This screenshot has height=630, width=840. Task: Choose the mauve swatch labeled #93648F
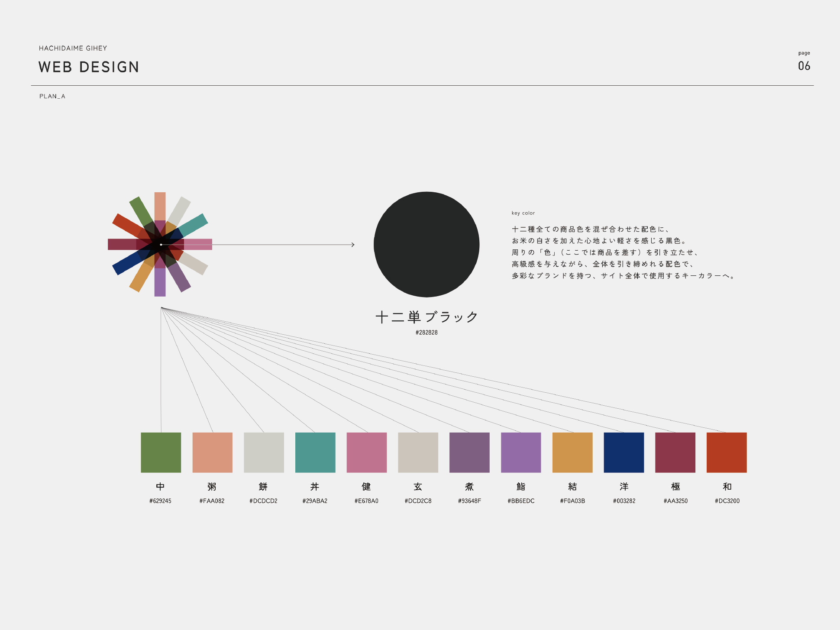(469, 452)
